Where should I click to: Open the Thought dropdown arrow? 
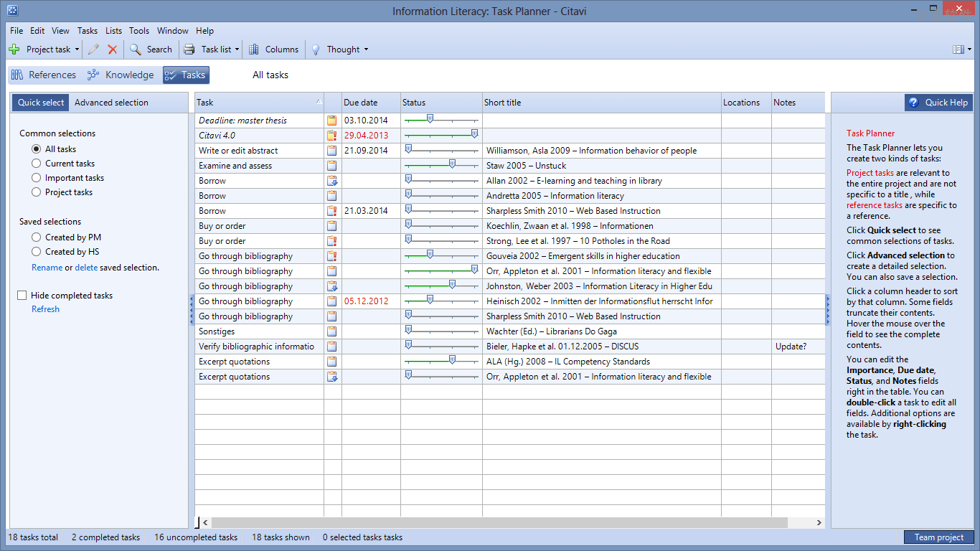(366, 50)
